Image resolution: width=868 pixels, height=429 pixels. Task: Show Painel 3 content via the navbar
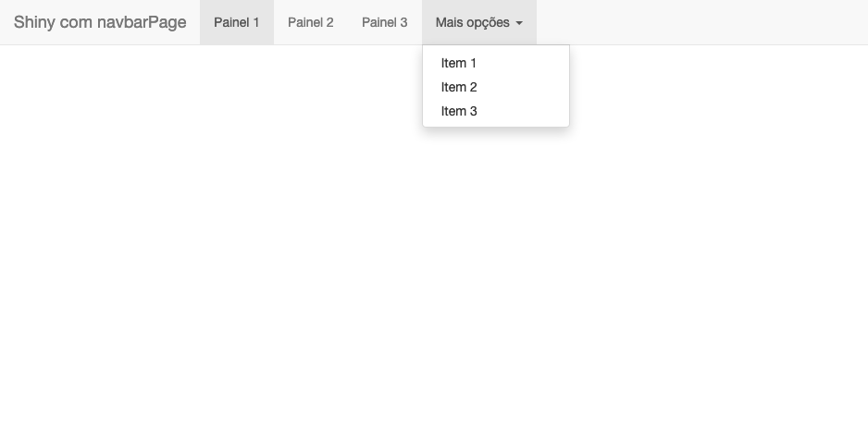(384, 22)
